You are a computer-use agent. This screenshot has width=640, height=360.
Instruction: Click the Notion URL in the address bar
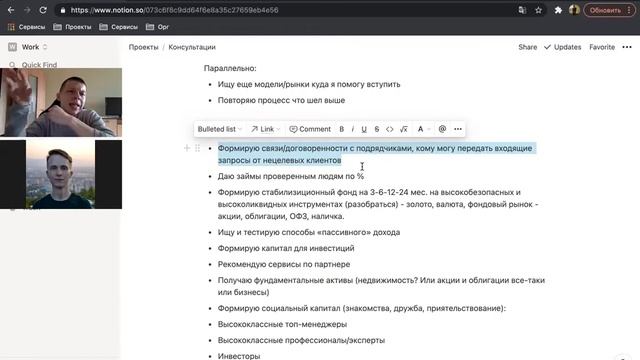[174, 10]
